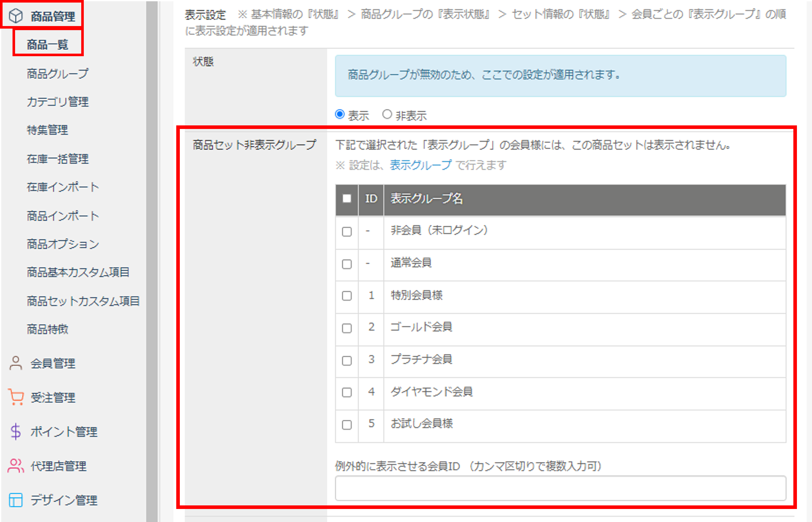Click the 受注管理 cart icon
The image size is (812, 522).
(16, 397)
